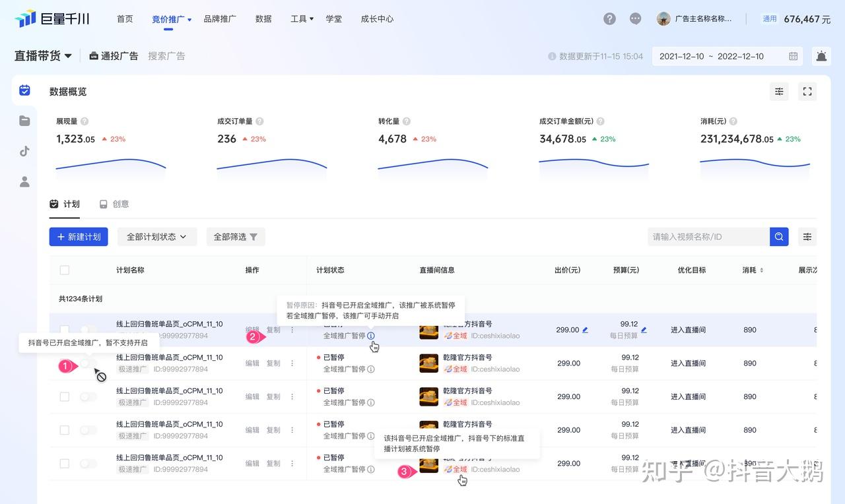Click the info icon next to 数据更新于11-15 15:04
Viewport: 845px width, 504px height.
552,57
